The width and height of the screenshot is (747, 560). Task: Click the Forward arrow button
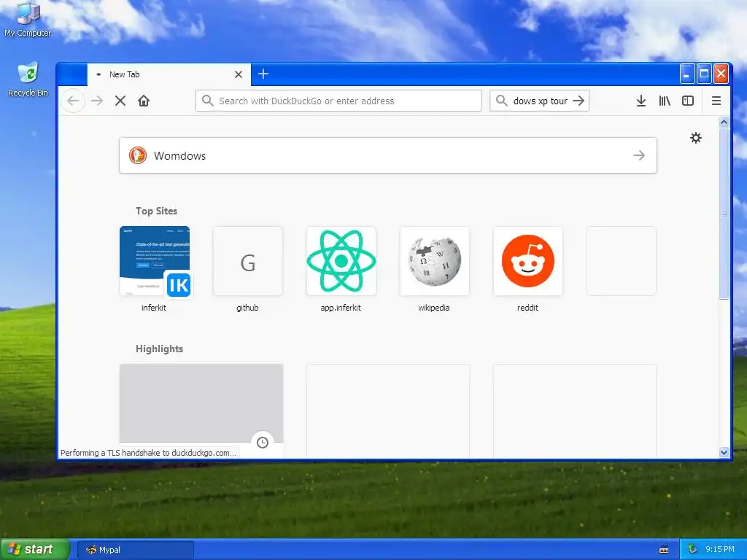coord(97,101)
